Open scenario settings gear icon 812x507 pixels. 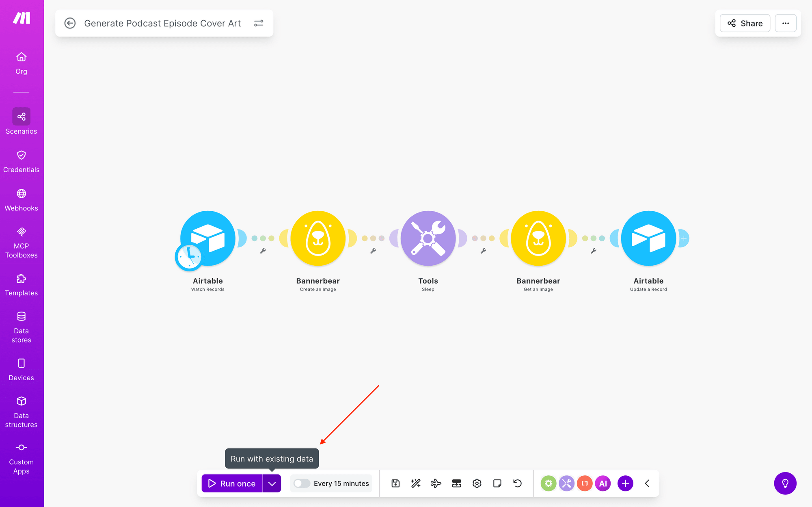pos(477,483)
